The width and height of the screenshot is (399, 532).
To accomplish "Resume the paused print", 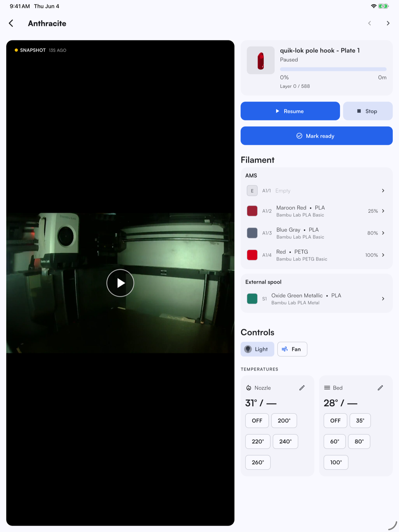I will point(290,111).
